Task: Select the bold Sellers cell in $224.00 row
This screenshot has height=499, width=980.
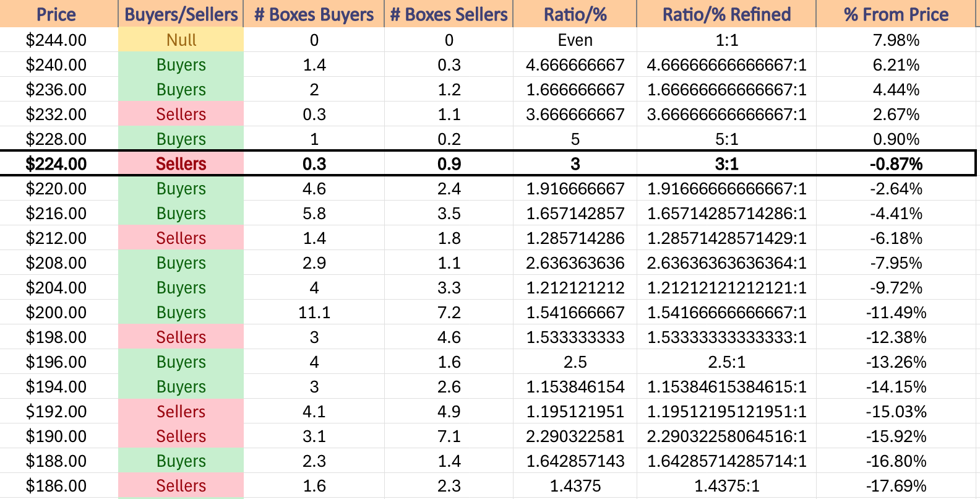Action: (181, 164)
